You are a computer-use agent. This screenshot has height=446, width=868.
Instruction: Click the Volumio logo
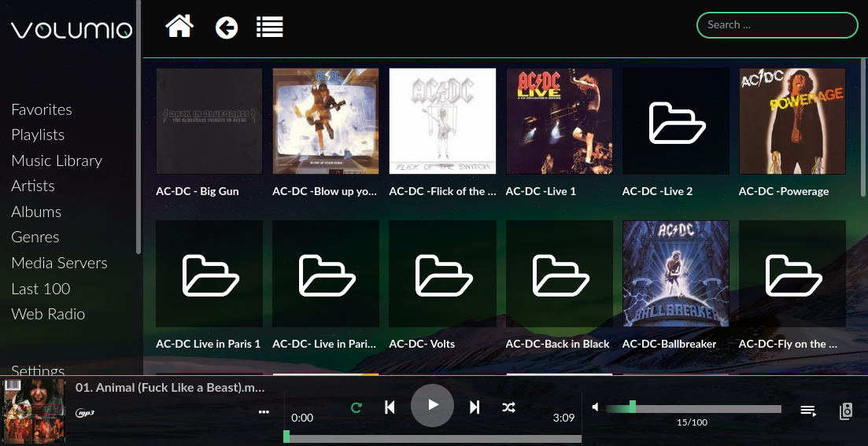(72, 30)
